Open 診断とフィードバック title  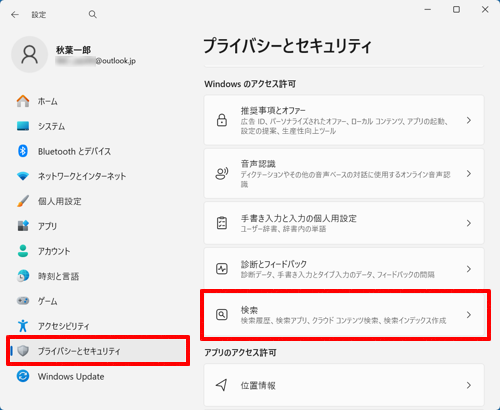coord(274,264)
